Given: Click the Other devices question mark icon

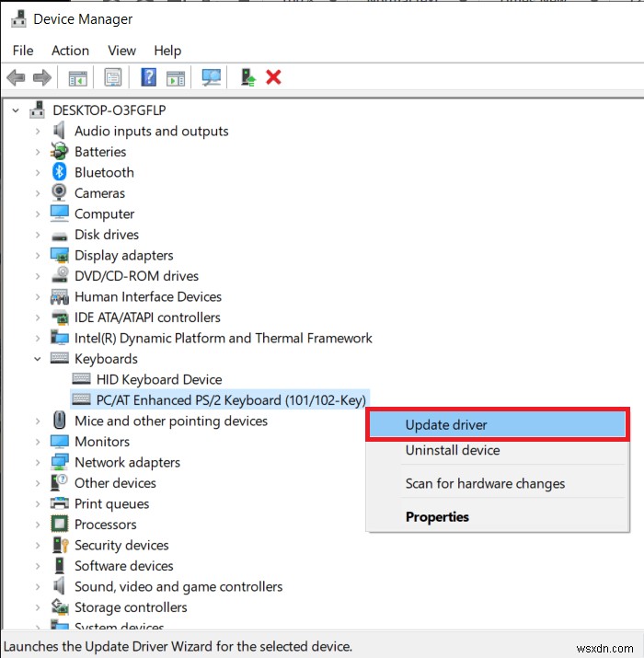Looking at the screenshot, I should click(59, 482).
